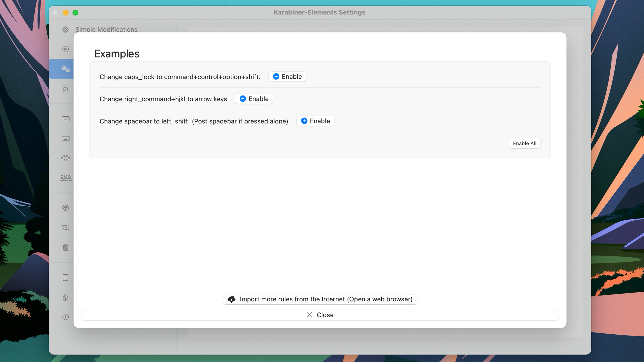This screenshot has width=644, height=362.
Task: Click the flame icon near the bottom sidebar
Action: click(65, 297)
